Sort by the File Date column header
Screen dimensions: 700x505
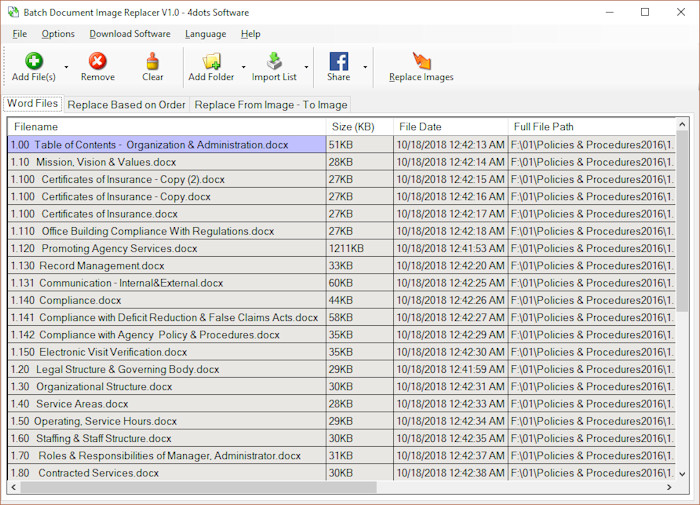click(x=451, y=127)
